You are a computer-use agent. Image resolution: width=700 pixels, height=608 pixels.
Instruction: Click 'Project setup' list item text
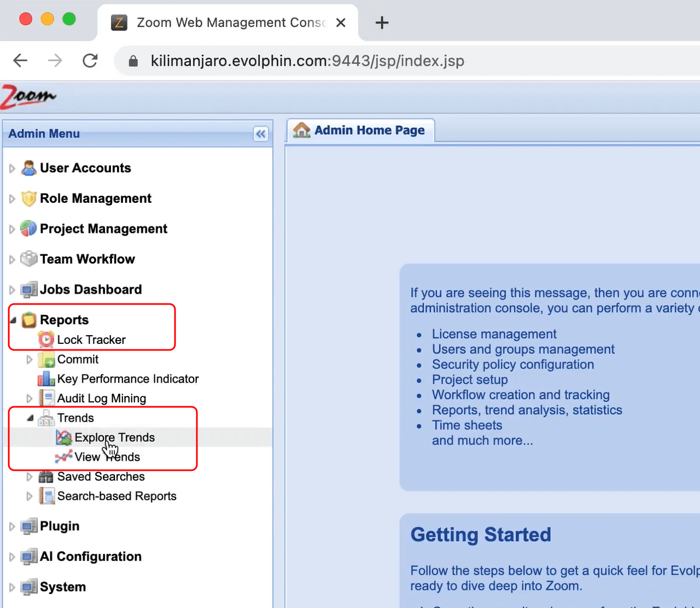pyautogui.click(x=470, y=379)
